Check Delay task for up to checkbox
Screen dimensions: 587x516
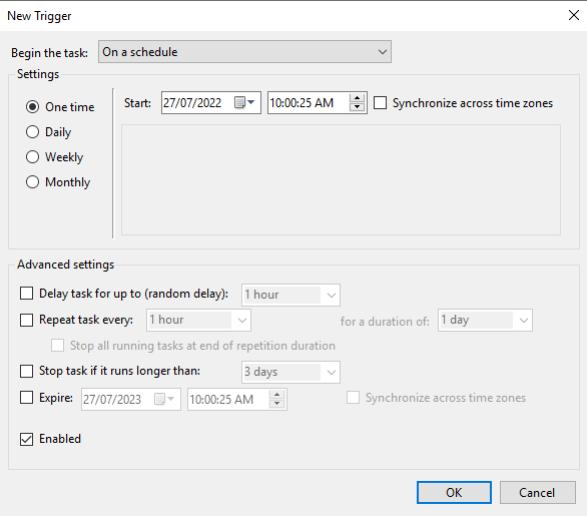26,293
